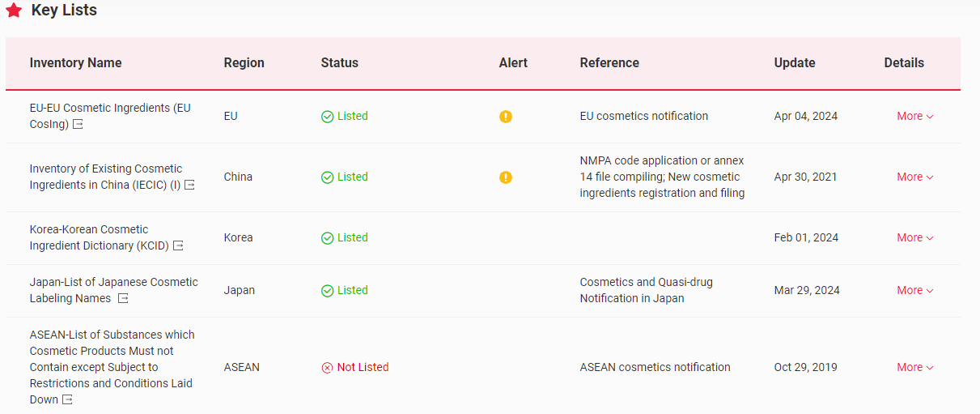Click the yellow alert icon in China row
980x414 pixels.
[x=506, y=177]
